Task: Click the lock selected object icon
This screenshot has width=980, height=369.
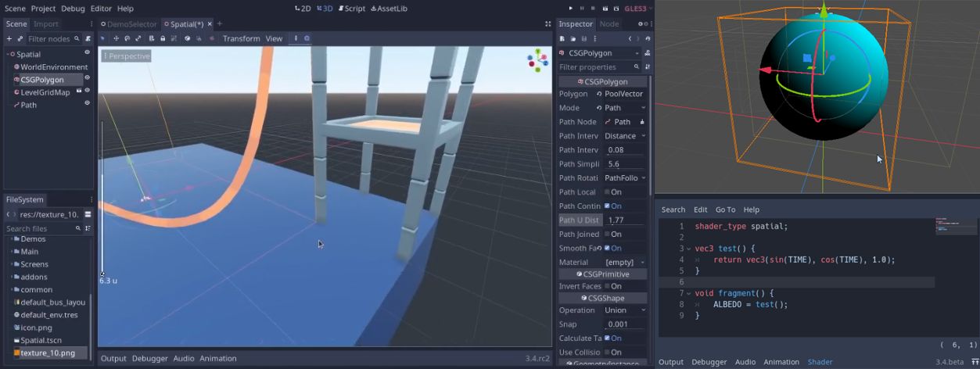Action: tap(163, 38)
